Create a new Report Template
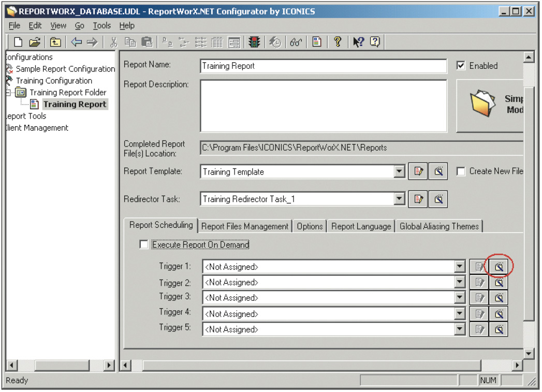 pos(438,171)
